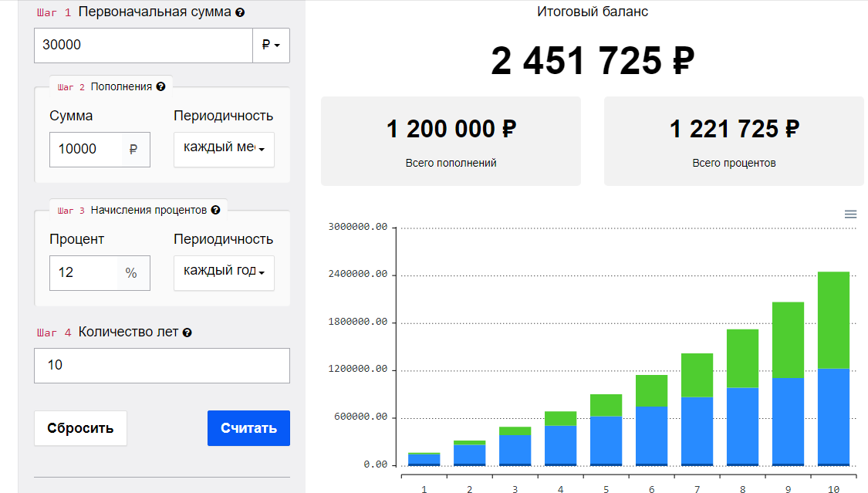The width and height of the screenshot is (868, 493).
Task: Click the 2400000.00 y-axis label
Action: 357,274
